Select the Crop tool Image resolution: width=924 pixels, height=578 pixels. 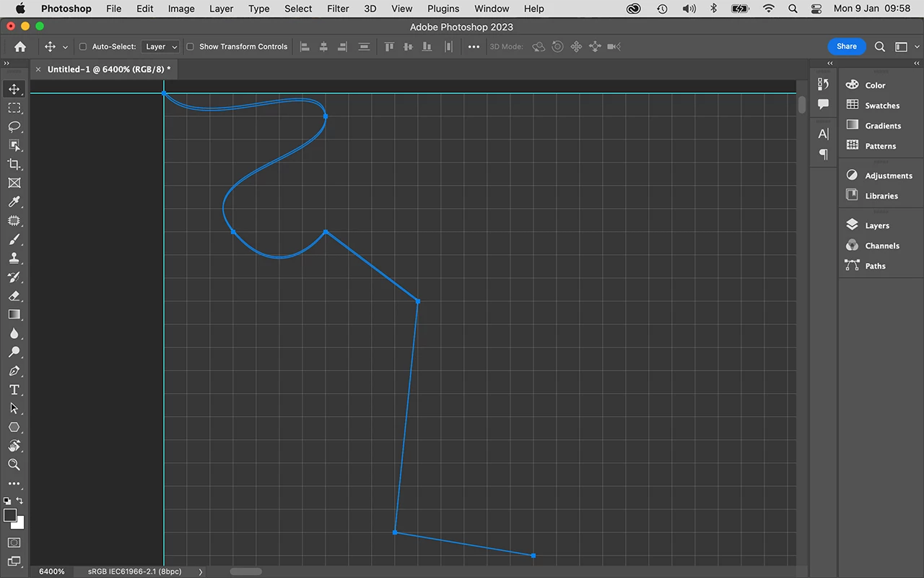[14, 164]
